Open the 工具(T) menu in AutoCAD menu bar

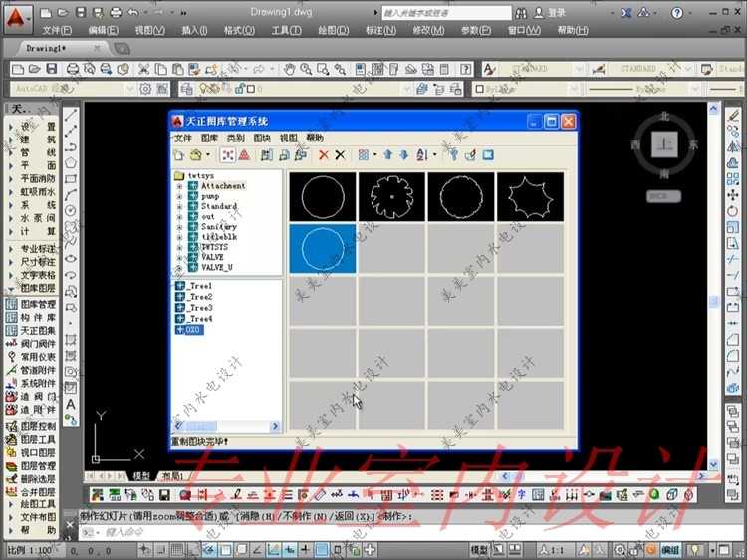pos(286,30)
